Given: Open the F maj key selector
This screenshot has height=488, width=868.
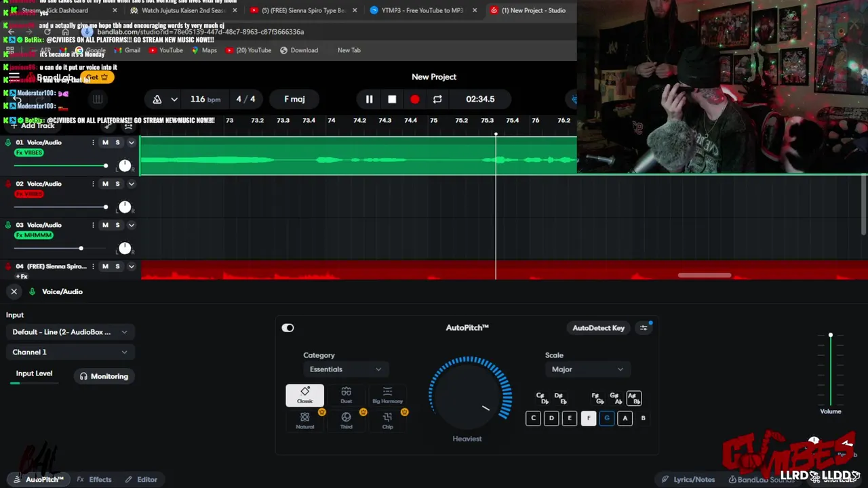Looking at the screenshot, I should 294,99.
